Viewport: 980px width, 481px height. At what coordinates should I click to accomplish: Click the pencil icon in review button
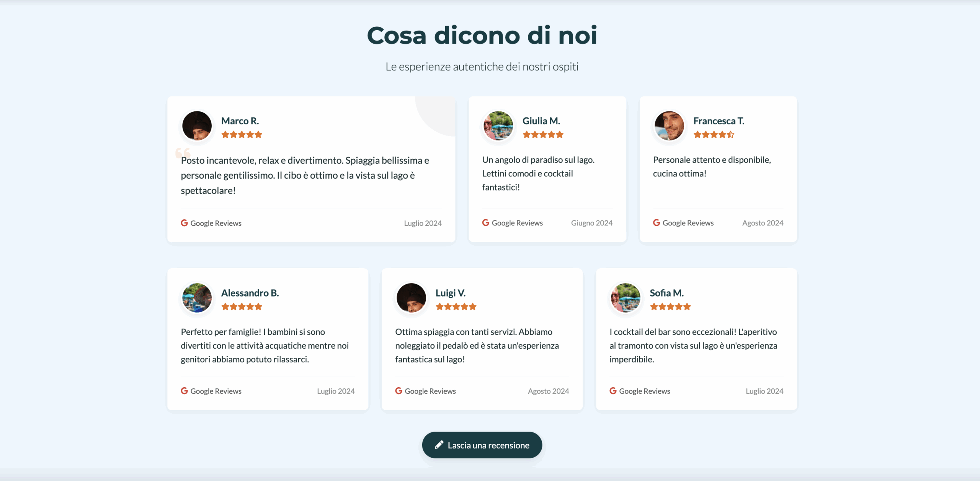point(439,445)
